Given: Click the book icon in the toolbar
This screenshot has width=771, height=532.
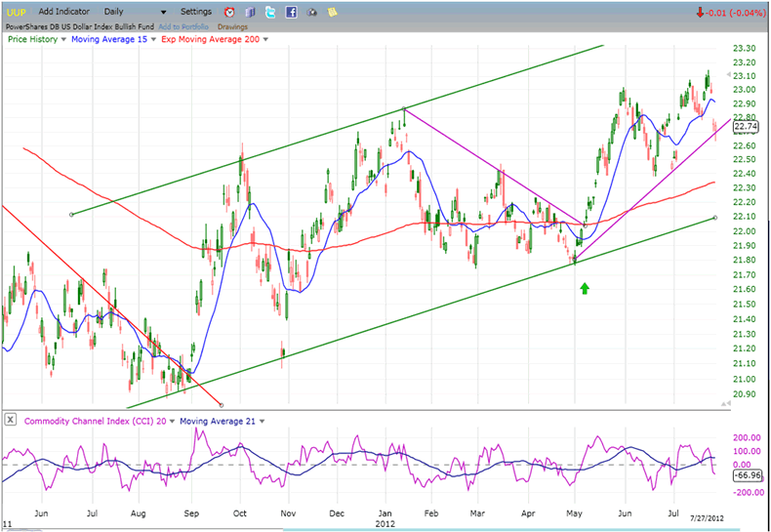Looking at the screenshot, I should coord(249,13).
